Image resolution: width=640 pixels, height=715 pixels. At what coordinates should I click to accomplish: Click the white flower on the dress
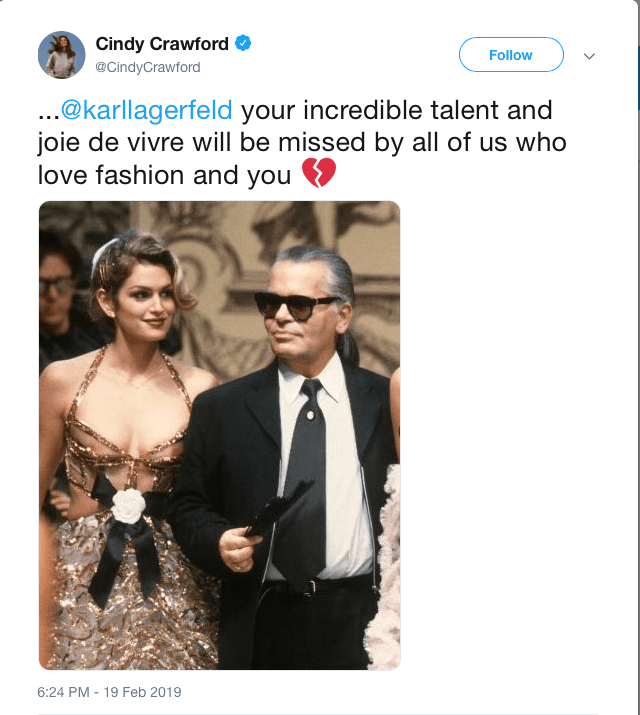point(129,505)
